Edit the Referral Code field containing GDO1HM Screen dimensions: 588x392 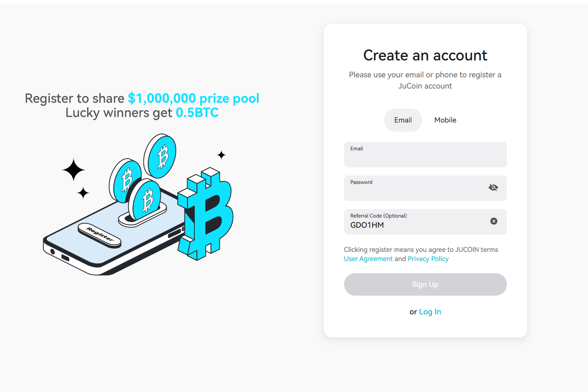pos(425,222)
